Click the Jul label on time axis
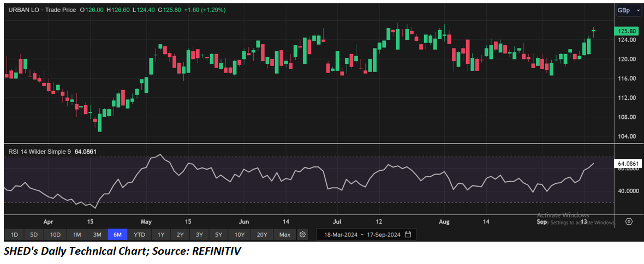644x264 pixels. tap(337, 221)
